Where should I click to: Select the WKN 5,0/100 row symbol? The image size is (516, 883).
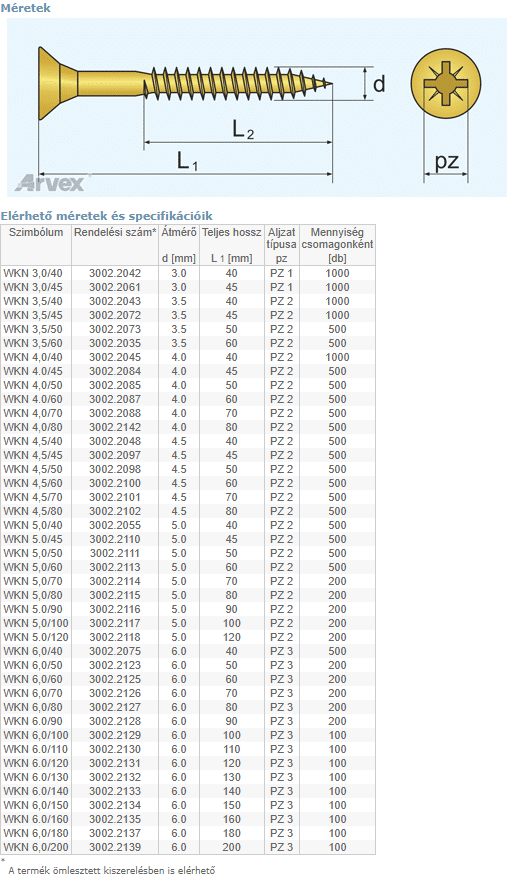[x=36, y=623]
